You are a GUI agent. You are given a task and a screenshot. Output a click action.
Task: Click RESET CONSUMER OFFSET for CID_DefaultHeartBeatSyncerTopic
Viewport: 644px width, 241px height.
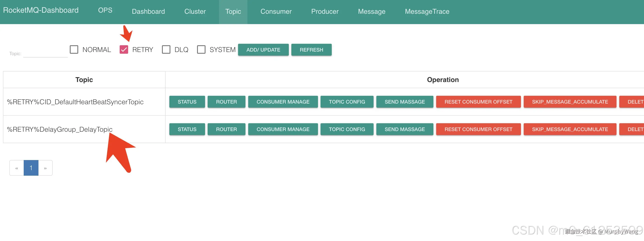pyautogui.click(x=478, y=102)
